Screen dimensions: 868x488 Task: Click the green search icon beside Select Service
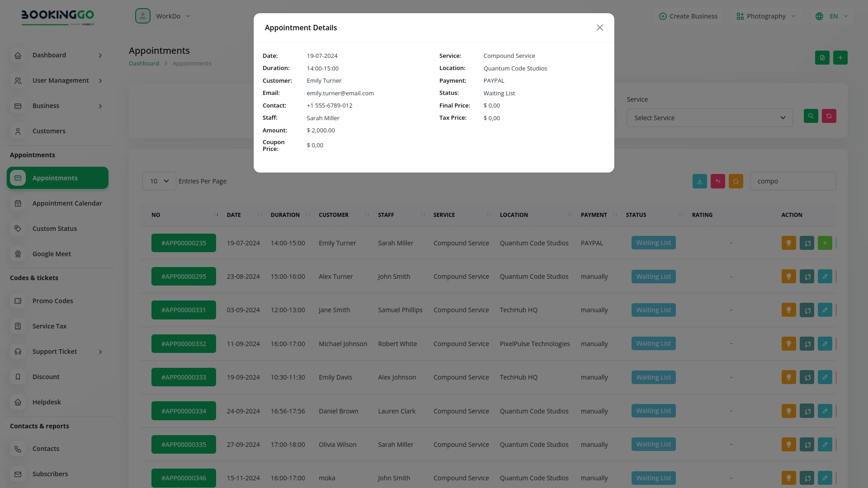pos(811,116)
